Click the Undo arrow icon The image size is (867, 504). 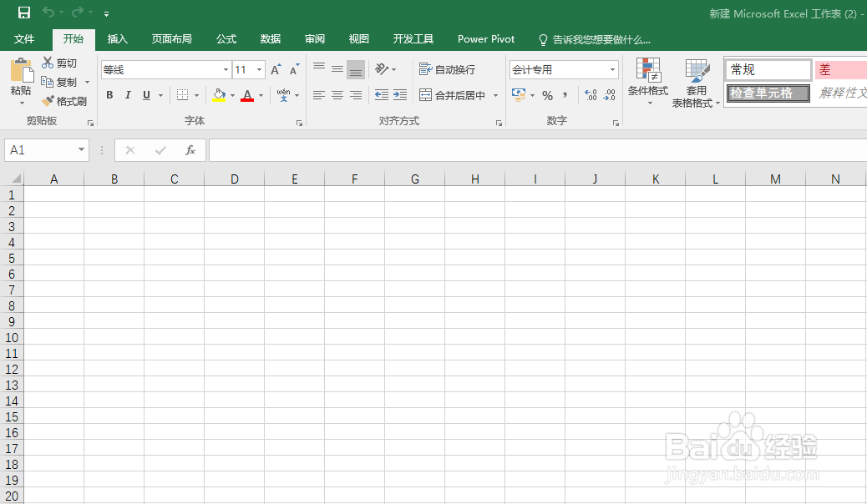tap(48, 13)
